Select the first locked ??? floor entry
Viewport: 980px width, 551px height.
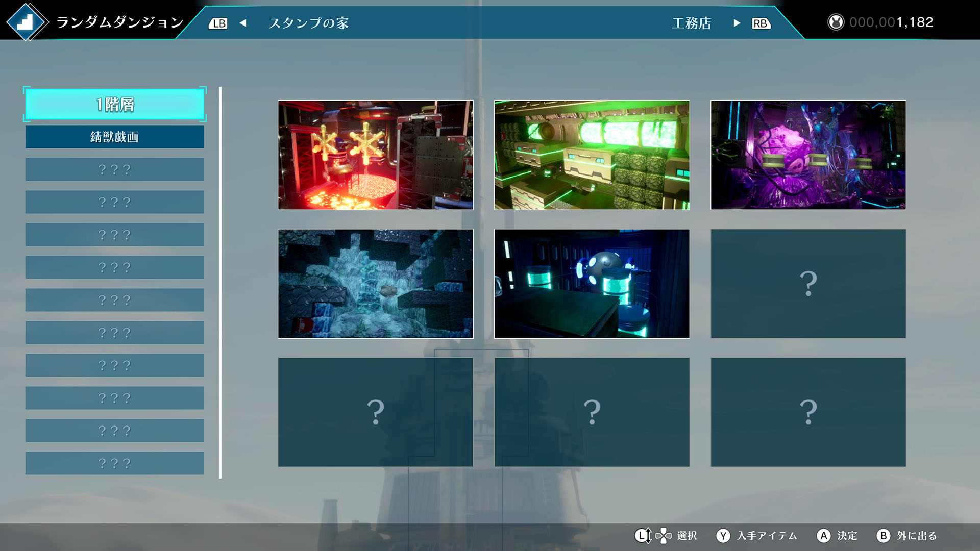pyautogui.click(x=115, y=169)
